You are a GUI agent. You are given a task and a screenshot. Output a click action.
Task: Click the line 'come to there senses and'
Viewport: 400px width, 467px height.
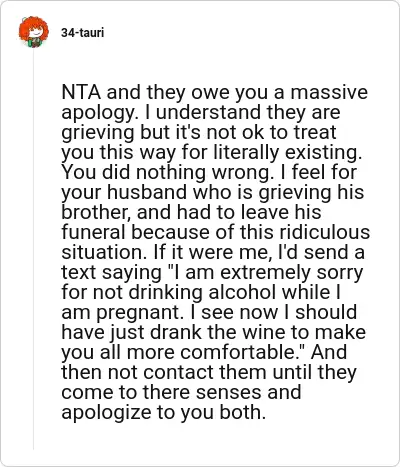point(181,392)
